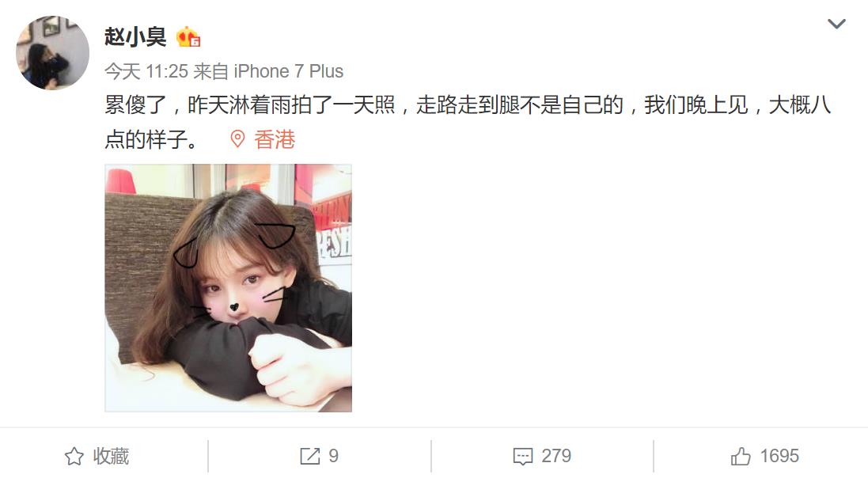Click the 收藏 label
This screenshot has height=482, width=868.
[x=111, y=456]
